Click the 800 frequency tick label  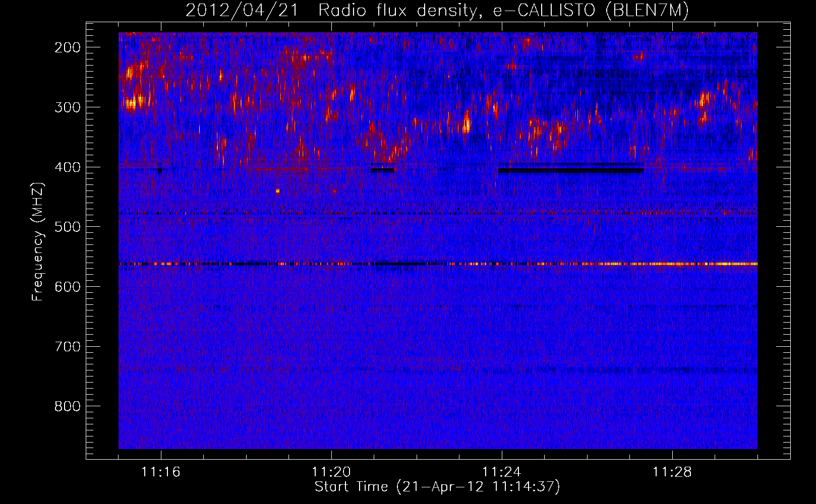[x=68, y=406]
